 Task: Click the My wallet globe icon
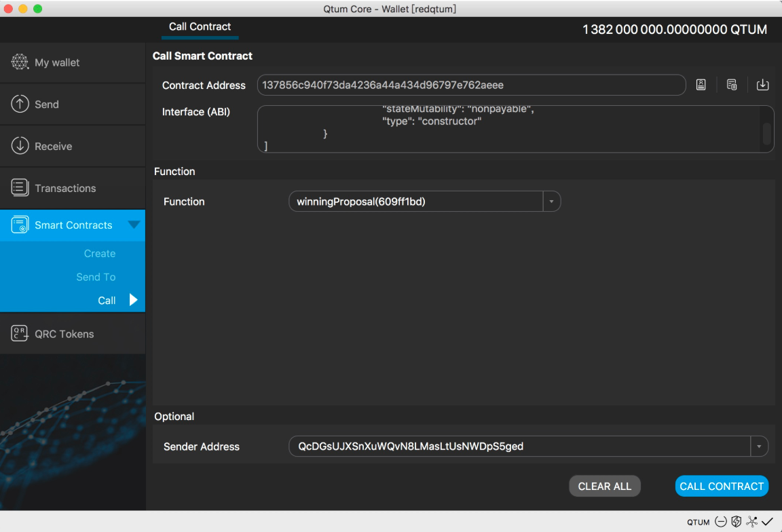(20, 62)
